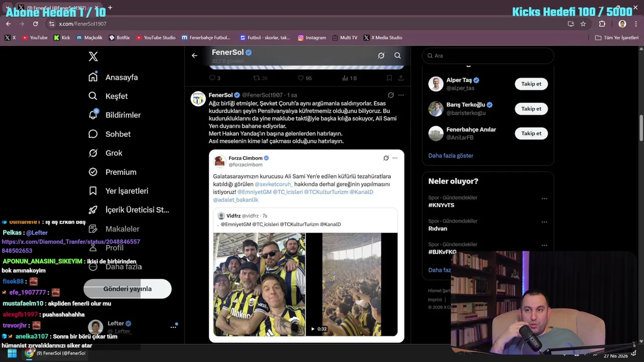
Task: Click FenerSol avatar on the post
Action: (x=198, y=99)
